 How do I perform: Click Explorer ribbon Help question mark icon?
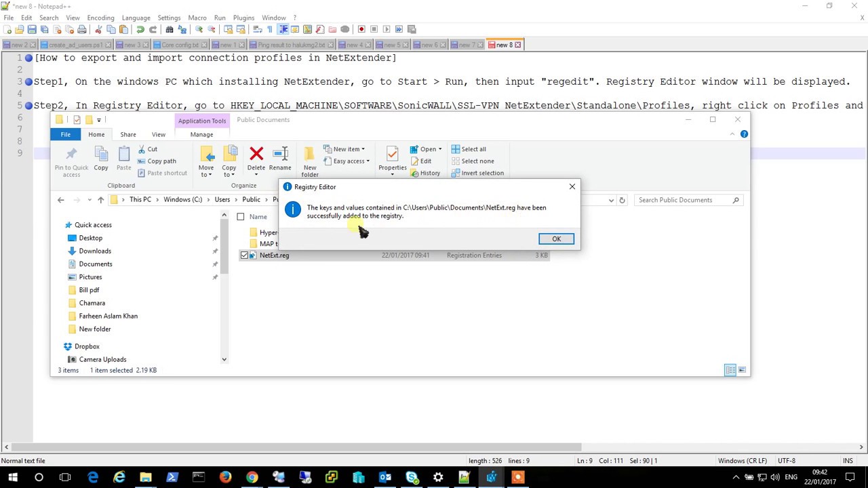(x=744, y=134)
